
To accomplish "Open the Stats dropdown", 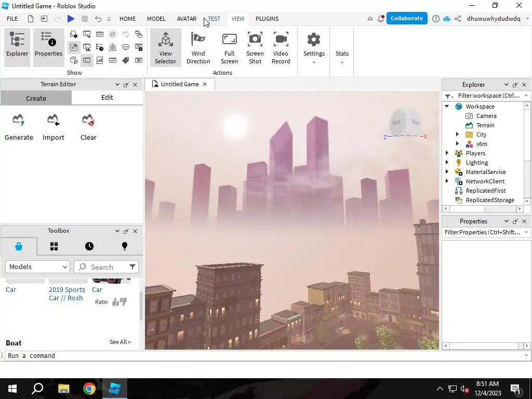I will pos(342,56).
